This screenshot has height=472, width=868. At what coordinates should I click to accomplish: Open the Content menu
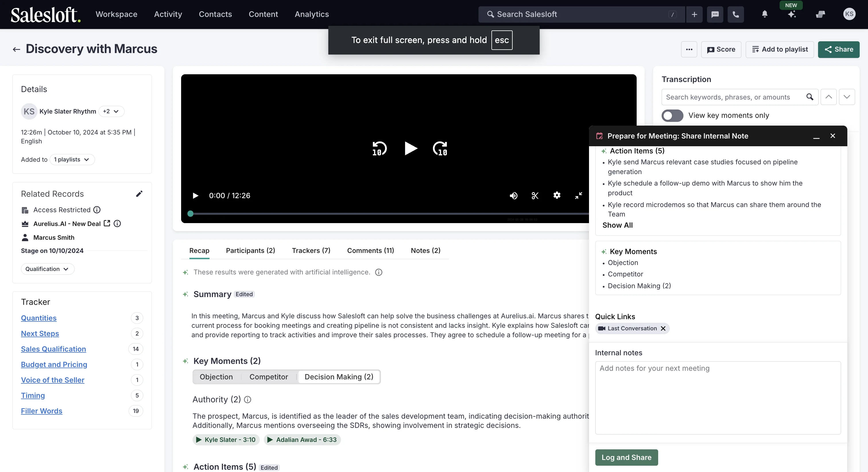(263, 14)
